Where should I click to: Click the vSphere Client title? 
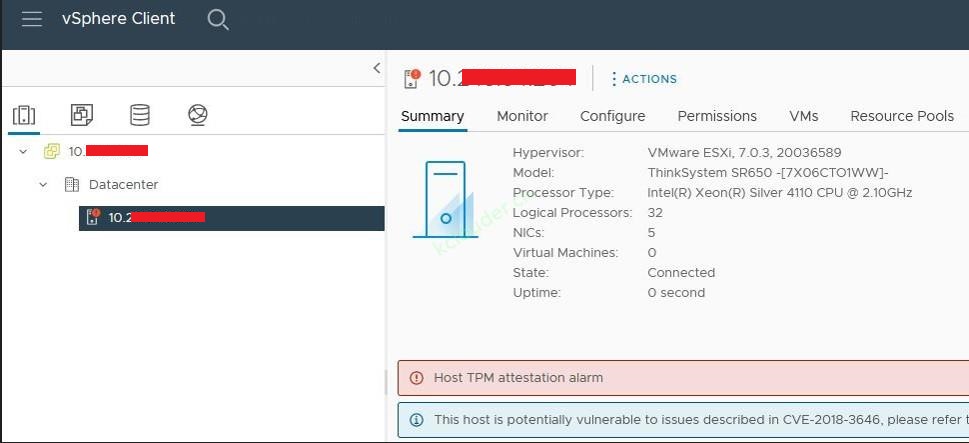[119, 19]
